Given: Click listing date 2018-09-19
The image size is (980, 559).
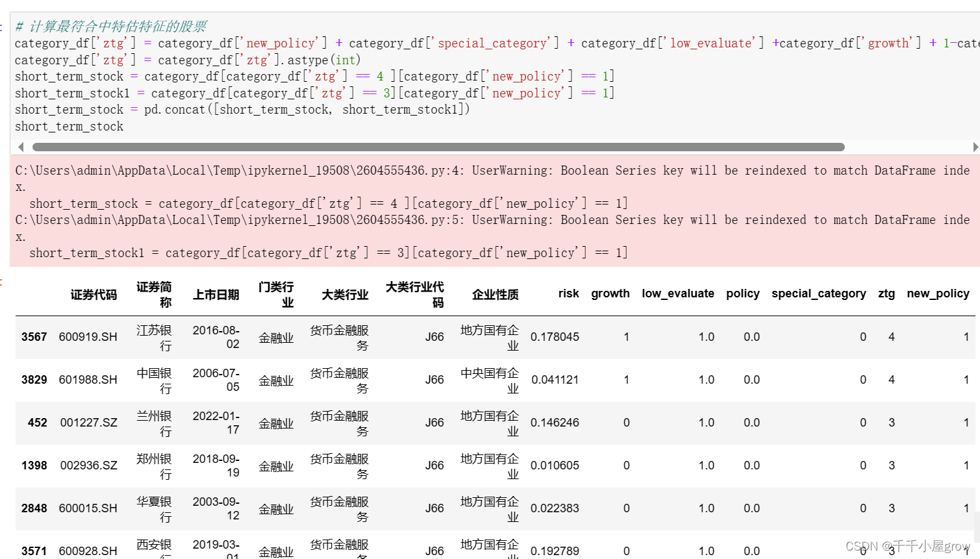Looking at the screenshot, I should pos(216,466).
